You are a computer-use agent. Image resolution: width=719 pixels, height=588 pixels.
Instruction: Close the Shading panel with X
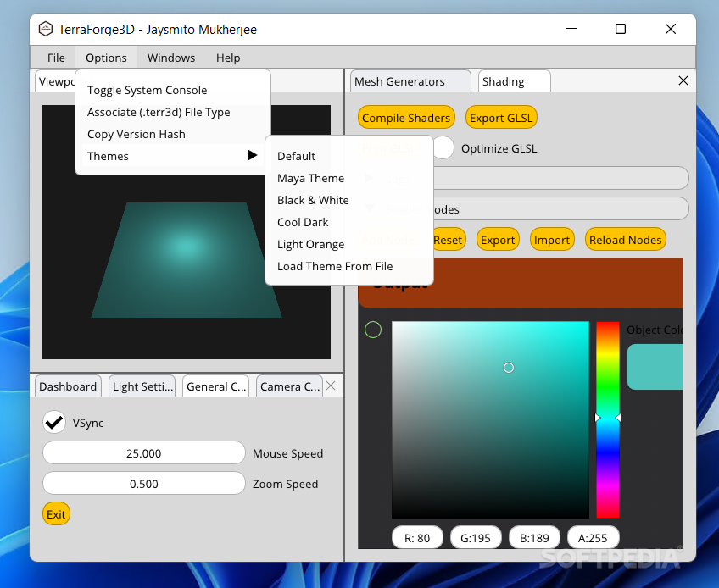tap(683, 80)
